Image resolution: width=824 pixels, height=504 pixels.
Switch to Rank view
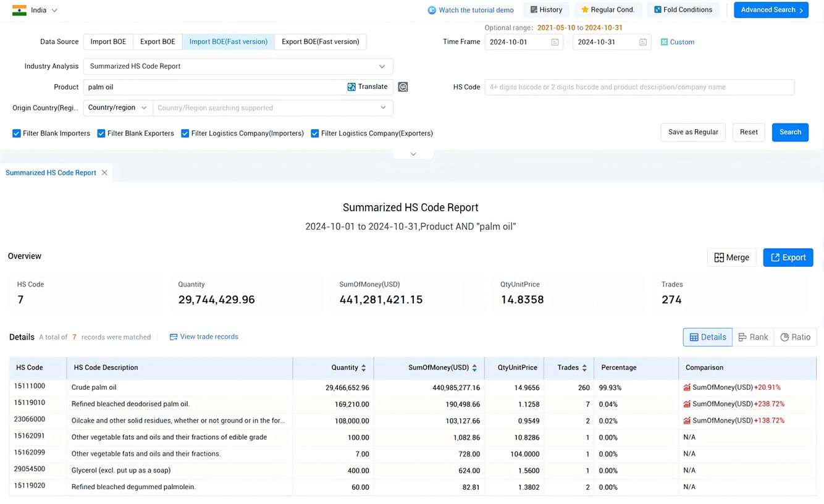click(x=753, y=337)
